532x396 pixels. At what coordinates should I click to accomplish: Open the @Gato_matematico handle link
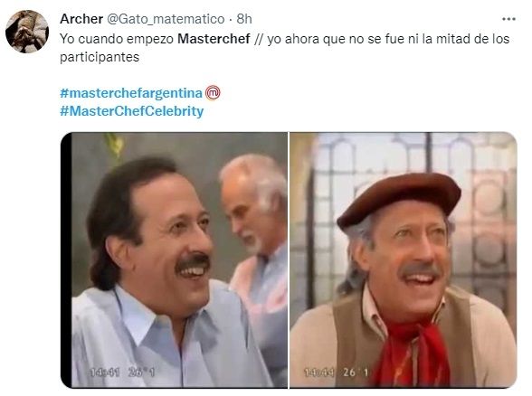[x=166, y=19]
